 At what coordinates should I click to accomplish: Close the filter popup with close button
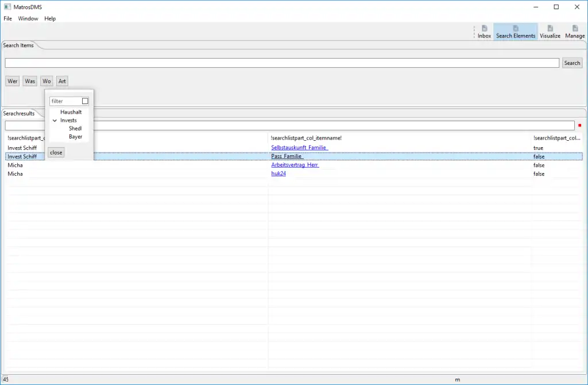(56, 152)
